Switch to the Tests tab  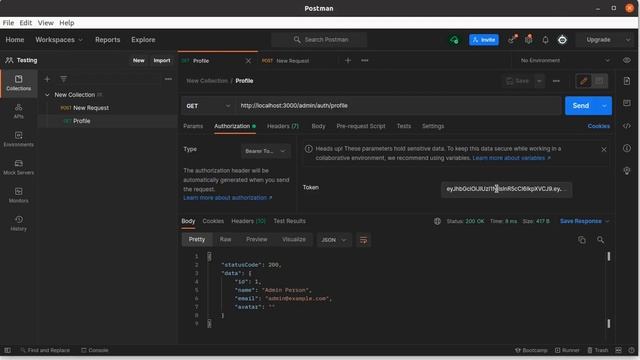coord(404,126)
